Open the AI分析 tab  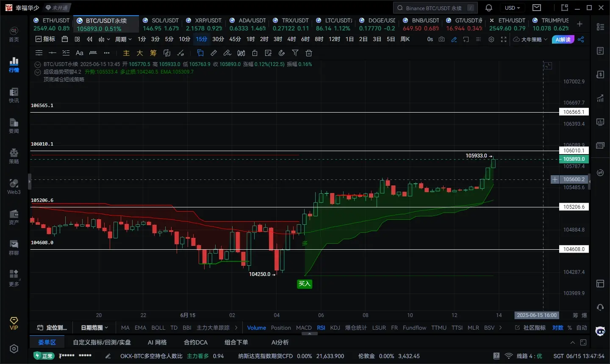tap(280, 342)
